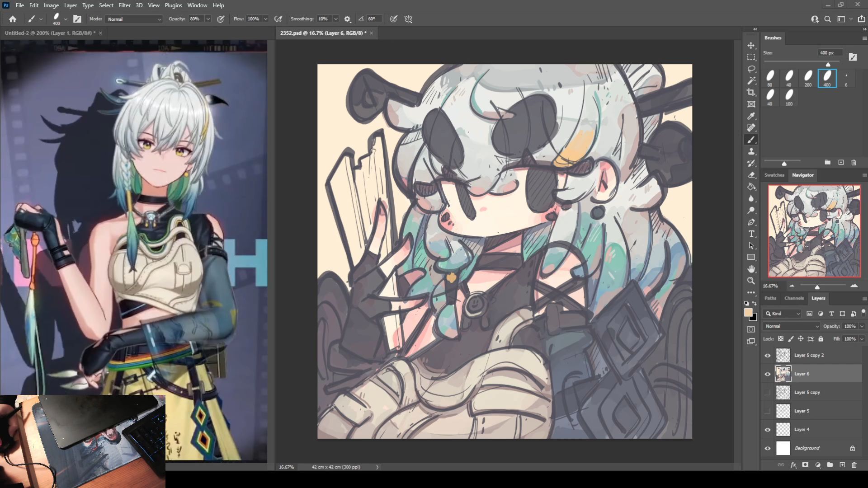Select the Zoom tool in toolbar
Screen dimensions: 868x488
click(x=751, y=281)
